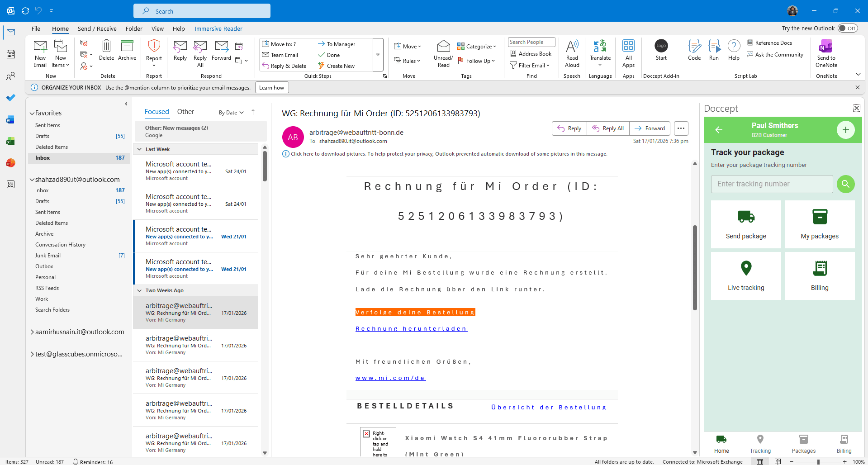Go back with Doccept header arrow
868x465 pixels.
[719, 130]
